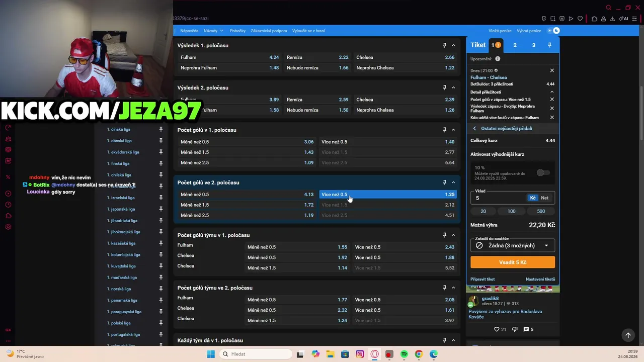Viewport: 644px width, 362px height.
Task: Pin 1. japonská liga in sidebar
Action: click(x=161, y=209)
